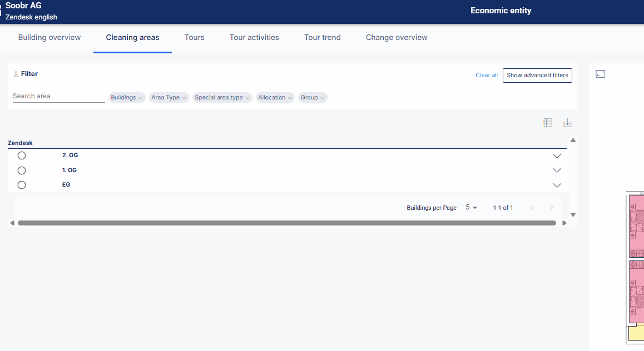This screenshot has height=351, width=644.
Task: Open the Buildings filter dropdown
Action: pyautogui.click(x=127, y=97)
